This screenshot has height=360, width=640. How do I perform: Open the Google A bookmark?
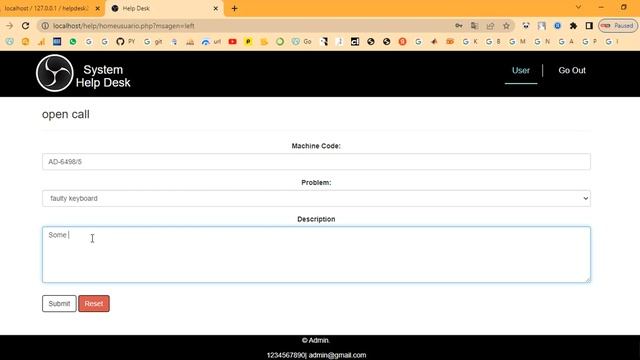[566, 42]
